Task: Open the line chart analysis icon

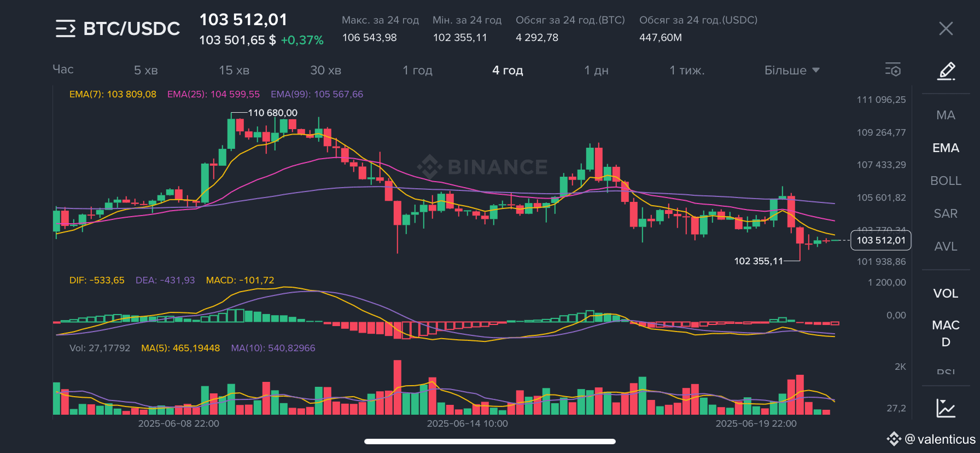Action: tap(946, 408)
